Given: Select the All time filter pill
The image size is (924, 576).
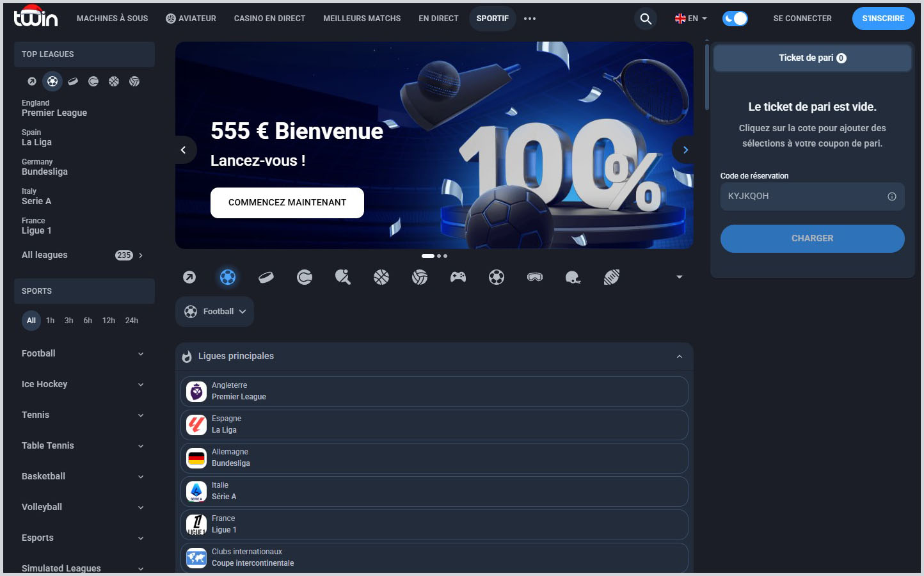Looking at the screenshot, I should (x=31, y=320).
